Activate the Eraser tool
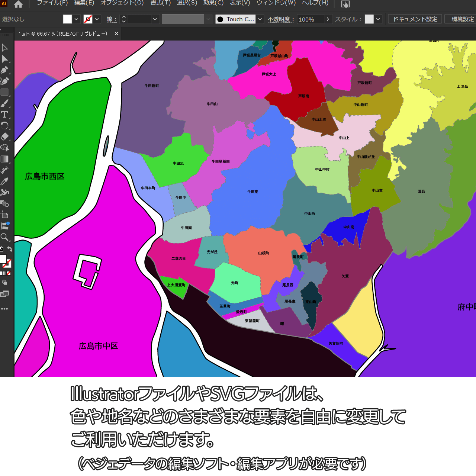The width and height of the screenshot is (476, 476). pyautogui.click(x=5, y=136)
